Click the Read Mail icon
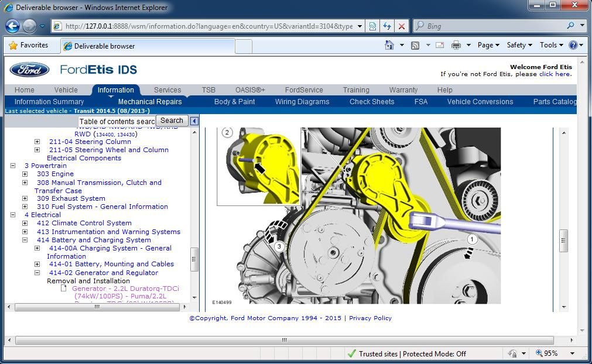Image resolution: width=592 pixels, height=364 pixels. tap(440, 45)
